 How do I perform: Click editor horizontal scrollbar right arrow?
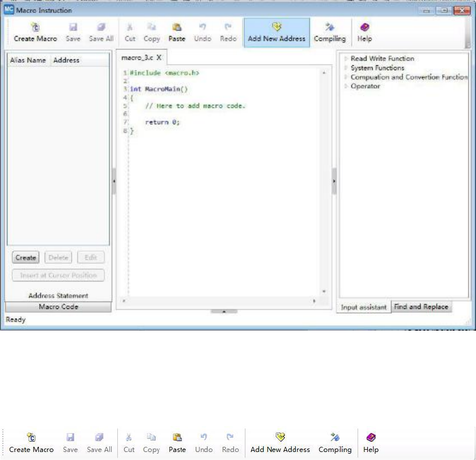(x=314, y=301)
